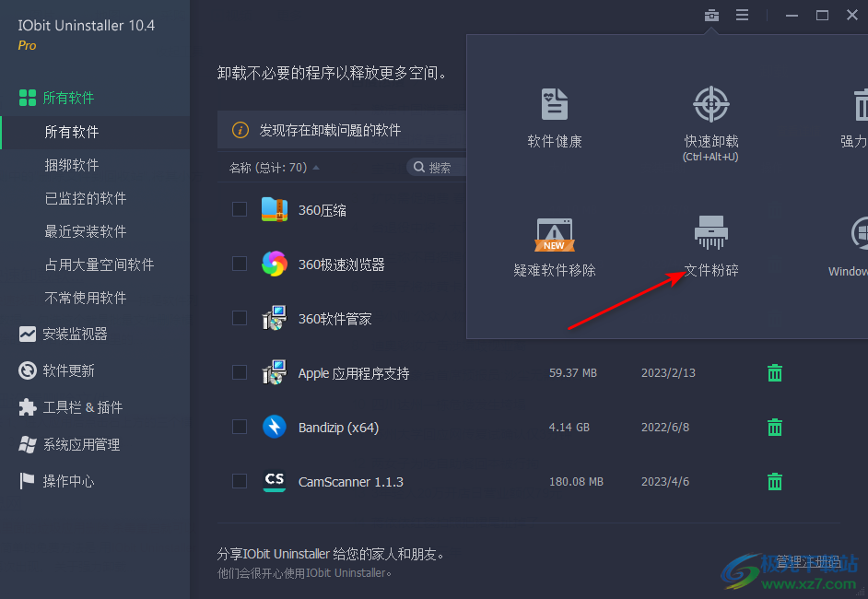Select the 360软件管家 checkbox
The image size is (868, 599).
pyautogui.click(x=240, y=318)
